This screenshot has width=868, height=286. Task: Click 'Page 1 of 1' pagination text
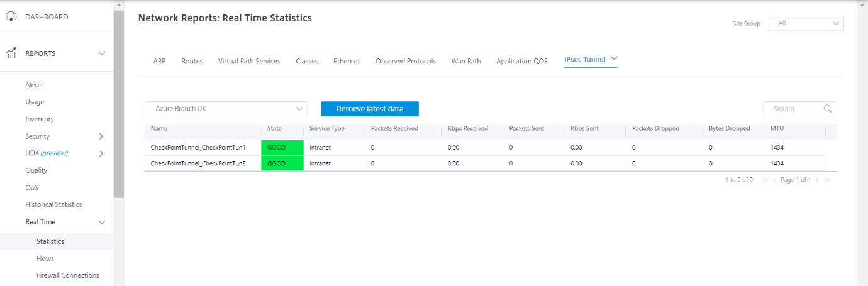click(796, 180)
